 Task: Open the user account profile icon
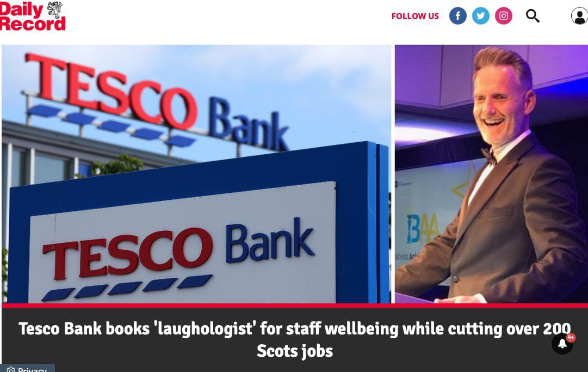click(x=579, y=16)
